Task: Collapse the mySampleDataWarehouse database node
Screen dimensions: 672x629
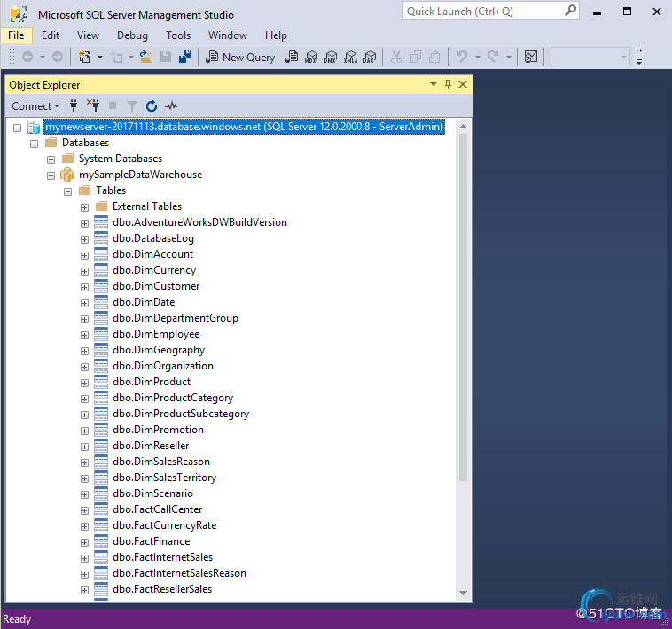Action: pyautogui.click(x=51, y=175)
